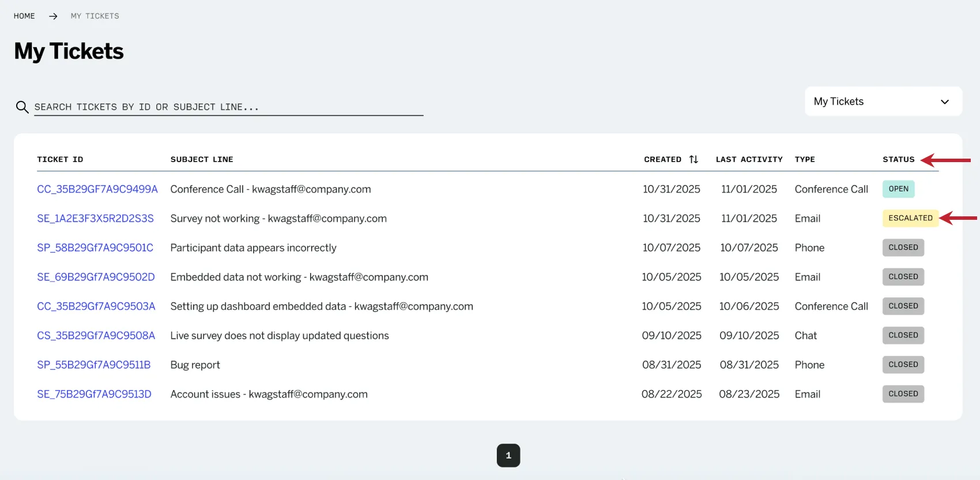Click last activity date 08/23/2025
Viewport: 980px width, 480px height.
click(749, 394)
